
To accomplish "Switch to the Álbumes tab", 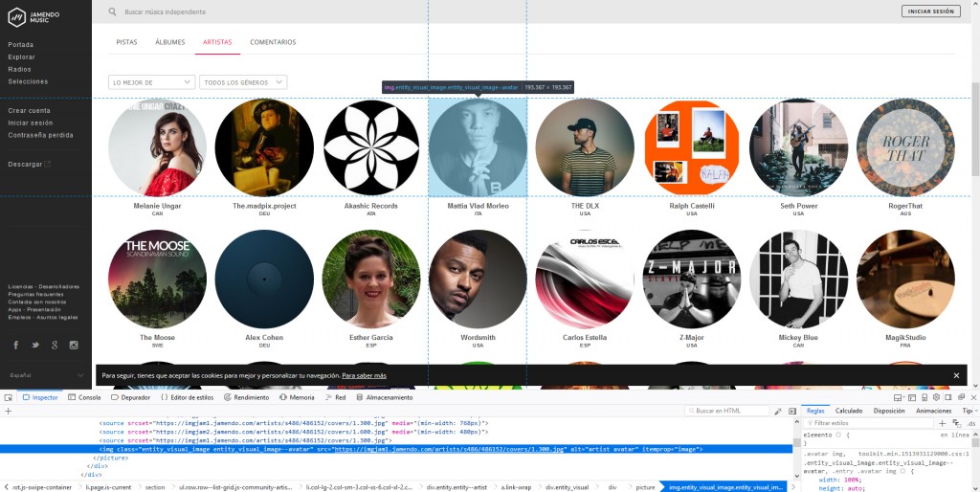I will click(170, 42).
